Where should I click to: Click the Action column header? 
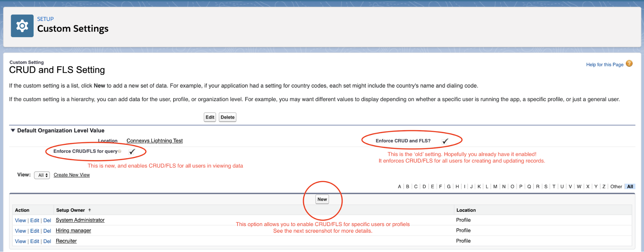coord(22,210)
